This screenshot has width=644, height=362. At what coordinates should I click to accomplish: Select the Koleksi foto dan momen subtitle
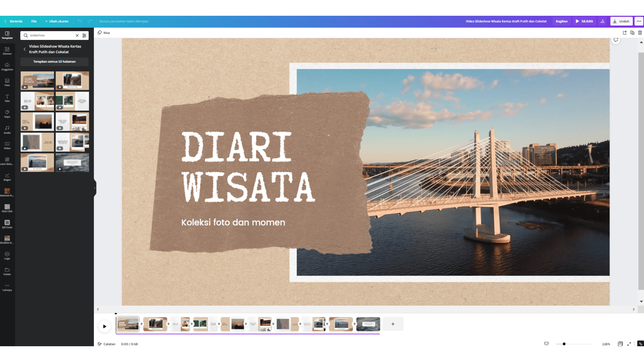point(233,223)
